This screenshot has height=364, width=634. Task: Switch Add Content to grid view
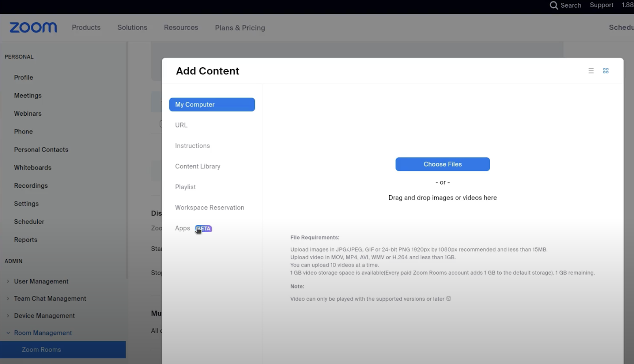coord(605,71)
